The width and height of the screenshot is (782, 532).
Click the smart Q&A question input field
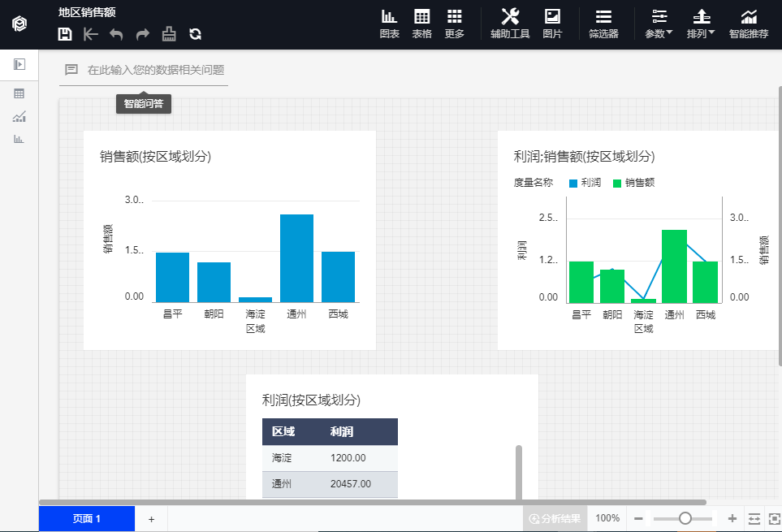[x=154, y=70]
